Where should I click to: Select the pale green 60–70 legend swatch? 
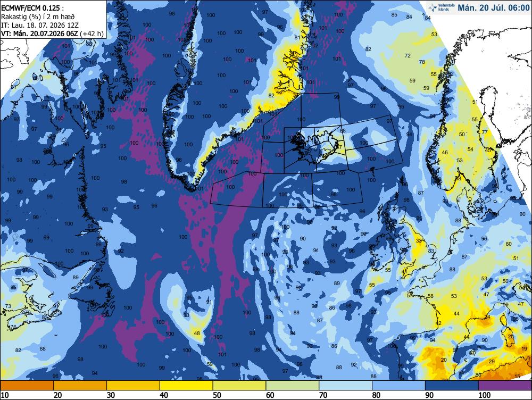[x=292, y=386]
